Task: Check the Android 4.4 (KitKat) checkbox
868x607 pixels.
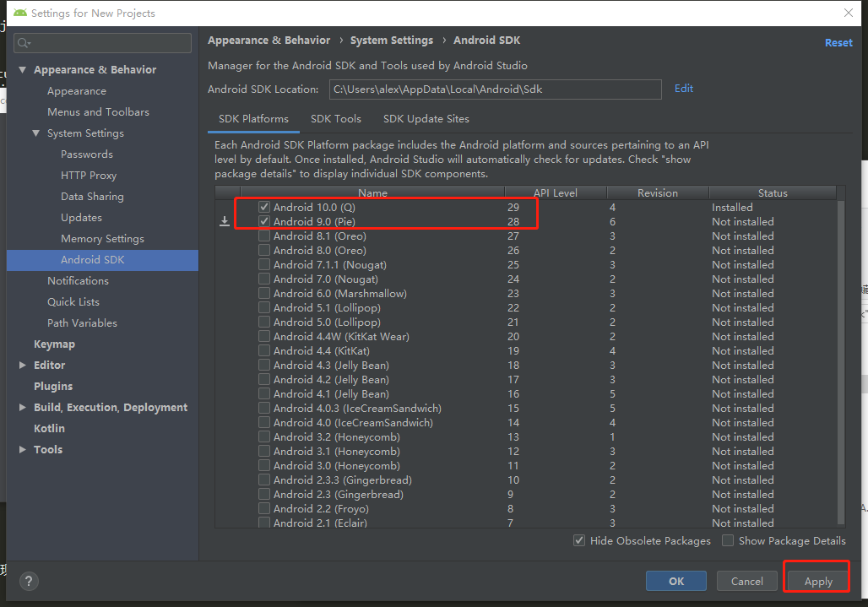Action: pos(264,351)
